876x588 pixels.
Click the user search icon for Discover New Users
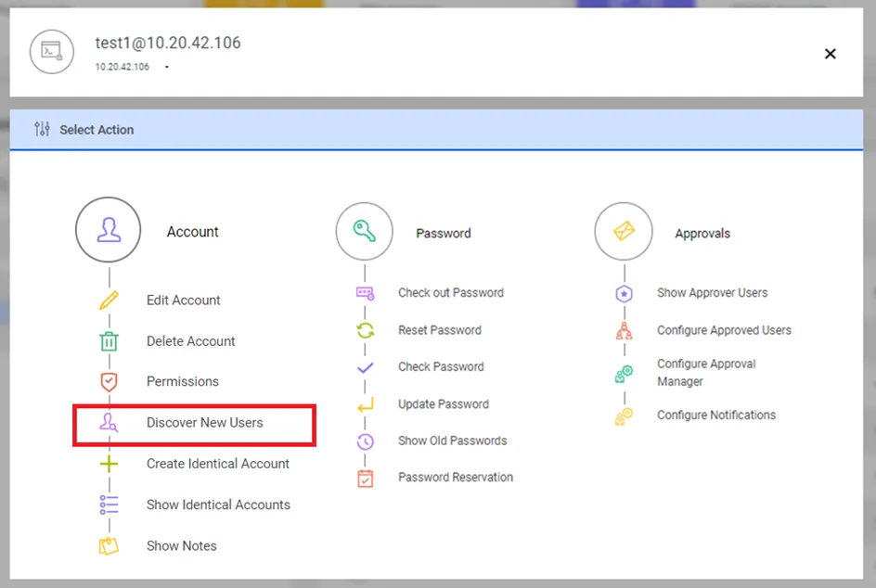(109, 423)
